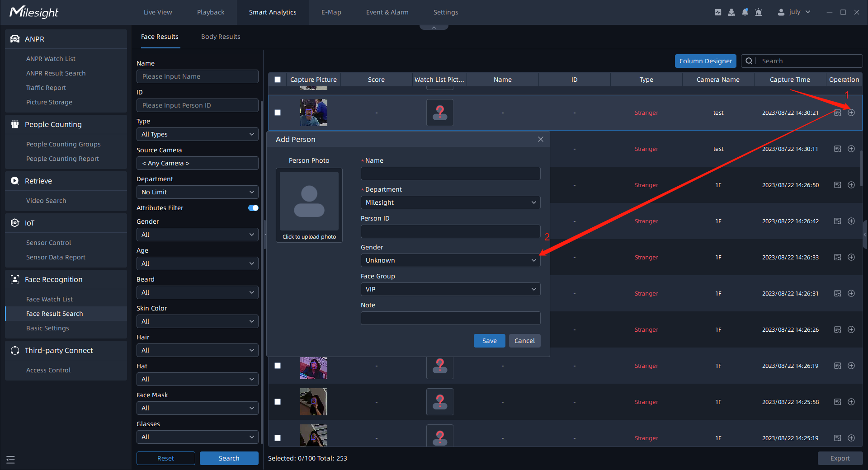
Task: Check the 14:25:58 row checkbox
Action: [278, 402]
